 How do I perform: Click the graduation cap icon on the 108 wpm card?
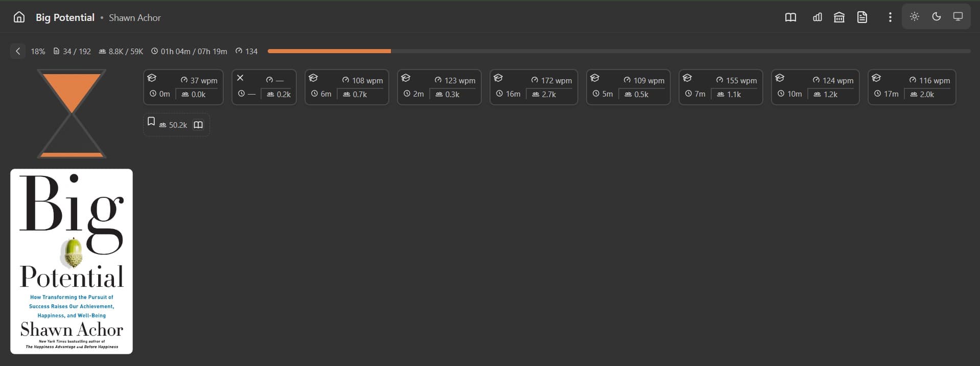313,78
